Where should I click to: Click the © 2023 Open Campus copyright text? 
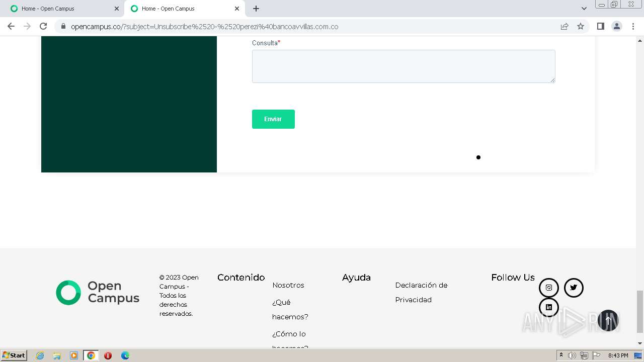tap(179, 295)
